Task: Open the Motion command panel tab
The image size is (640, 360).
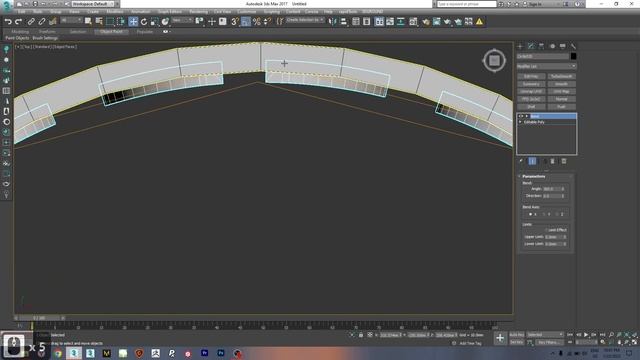Action: pos(552,46)
